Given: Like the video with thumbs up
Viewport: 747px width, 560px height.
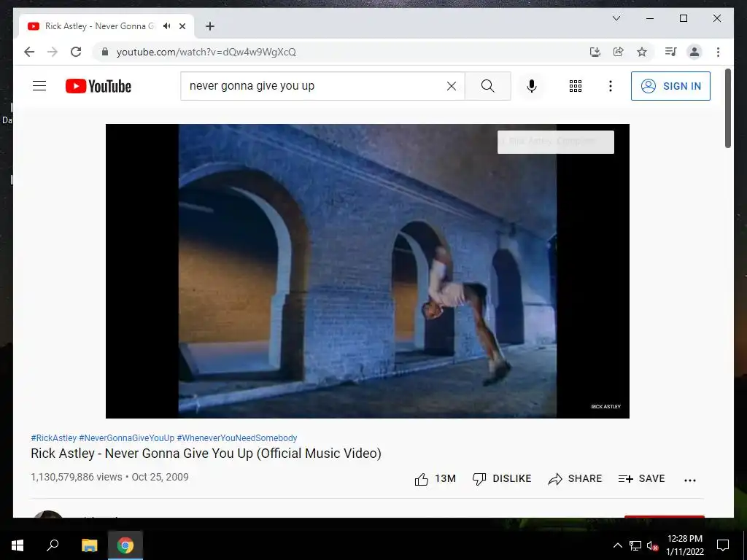Looking at the screenshot, I should [x=435, y=478].
